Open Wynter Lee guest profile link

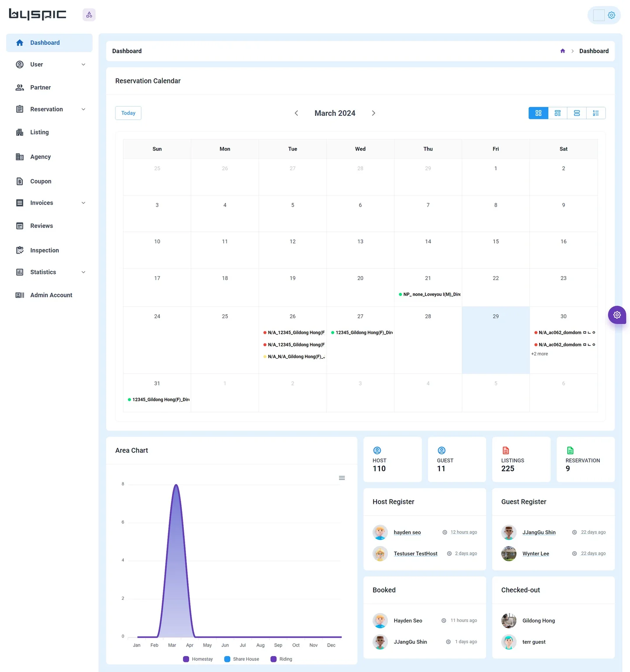tap(536, 553)
